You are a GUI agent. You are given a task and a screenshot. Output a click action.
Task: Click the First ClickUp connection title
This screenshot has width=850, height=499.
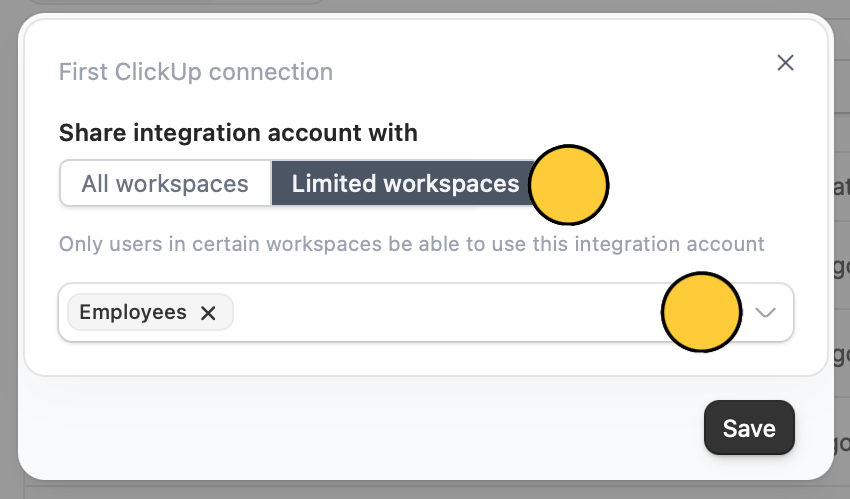click(x=196, y=72)
